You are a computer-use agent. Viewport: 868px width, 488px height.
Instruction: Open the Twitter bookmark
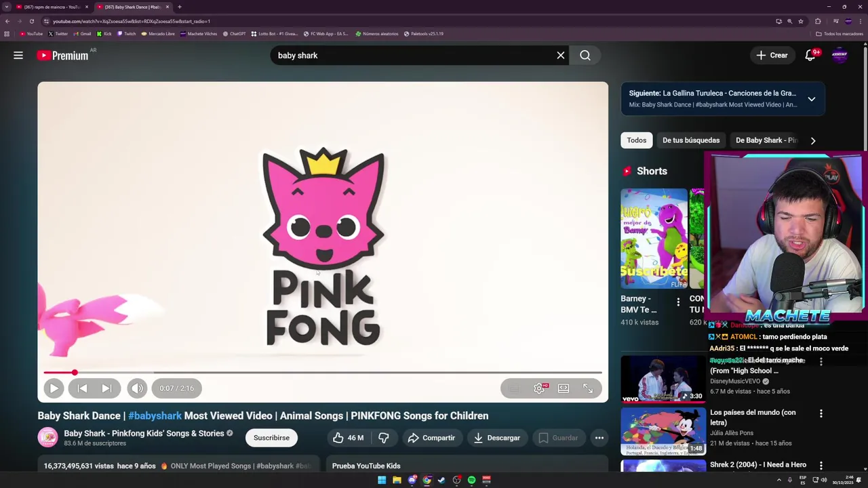(x=58, y=33)
